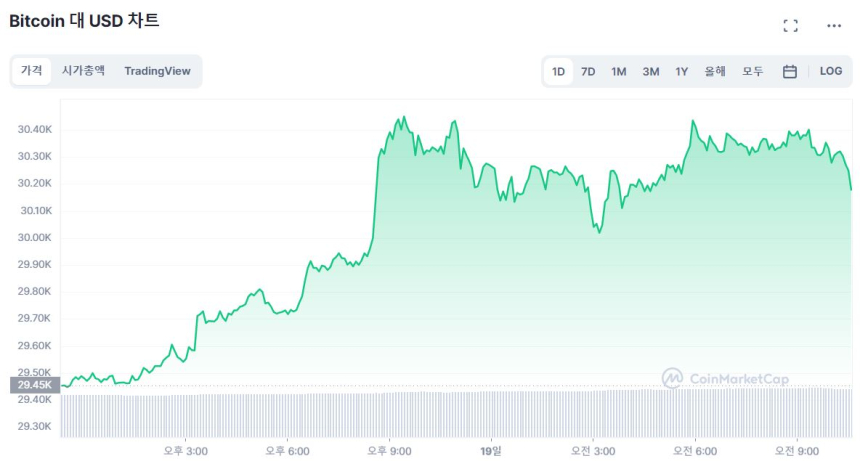This screenshot has height=461, width=860.
Task: Open the TradingView tab
Action: pos(157,71)
